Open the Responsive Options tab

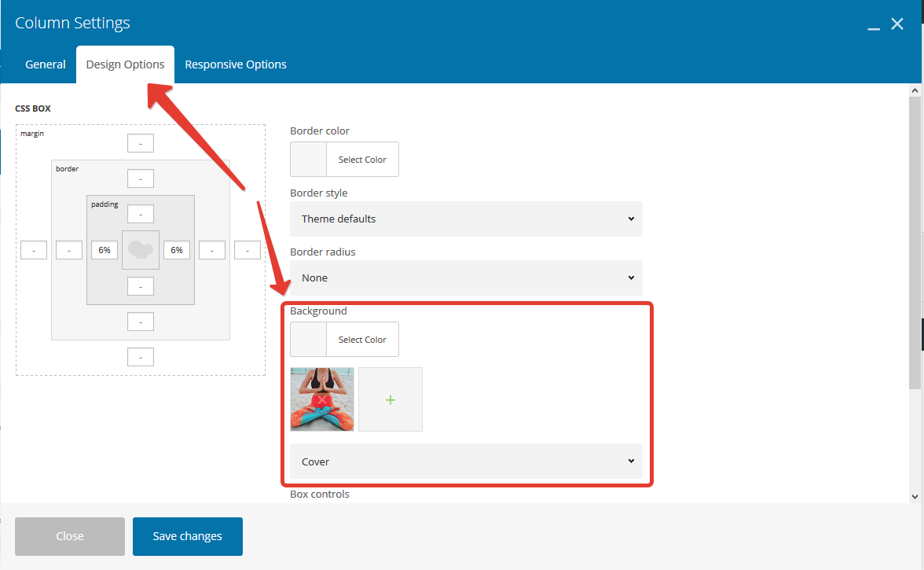click(x=236, y=64)
